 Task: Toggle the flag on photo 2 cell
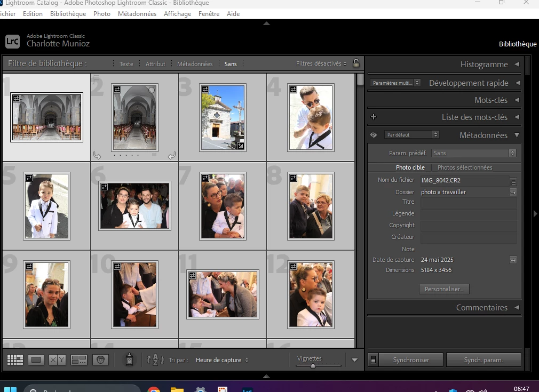(96, 78)
